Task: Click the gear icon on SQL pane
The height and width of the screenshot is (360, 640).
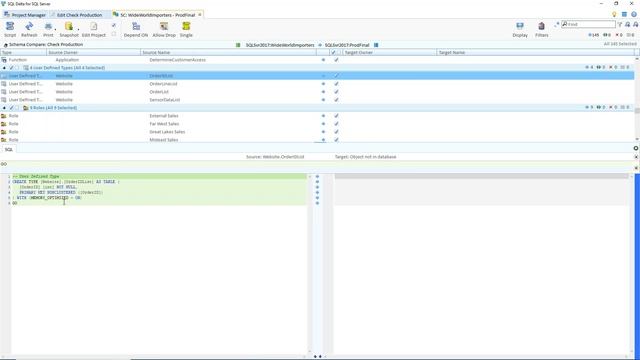Action: pos(636,148)
